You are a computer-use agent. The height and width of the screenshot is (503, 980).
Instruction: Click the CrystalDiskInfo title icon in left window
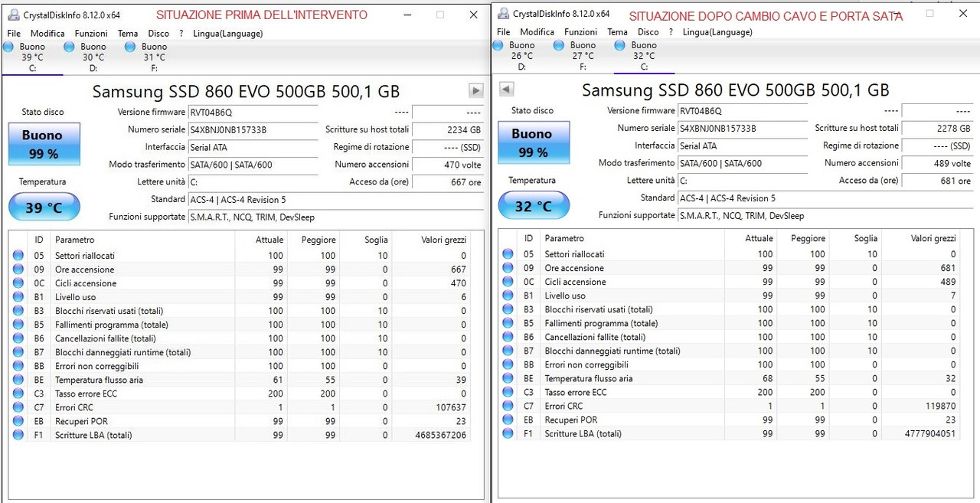[13, 15]
